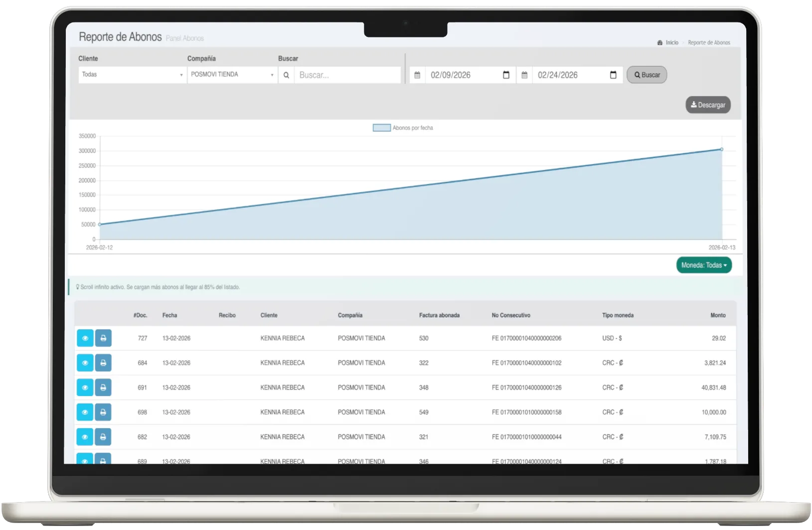The height and width of the screenshot is (530, 812).
Task: Go to Inicio in the breadcrumb
Action: 671,43
